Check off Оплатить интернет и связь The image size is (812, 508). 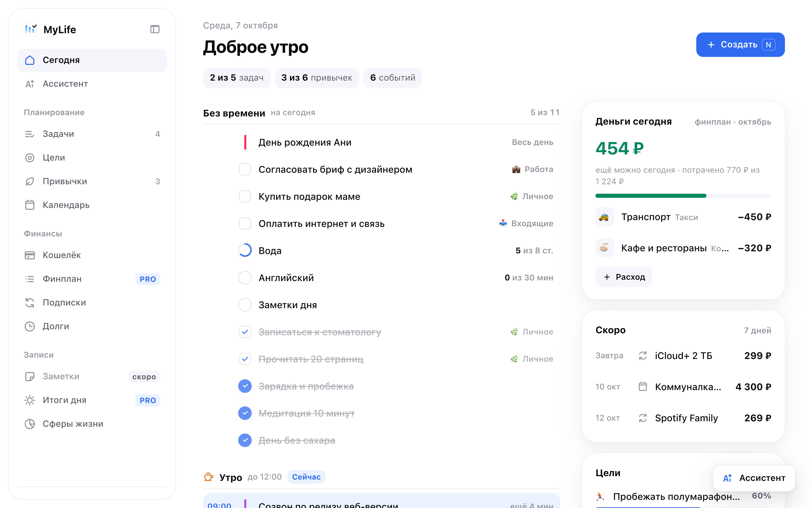point(245,223)
